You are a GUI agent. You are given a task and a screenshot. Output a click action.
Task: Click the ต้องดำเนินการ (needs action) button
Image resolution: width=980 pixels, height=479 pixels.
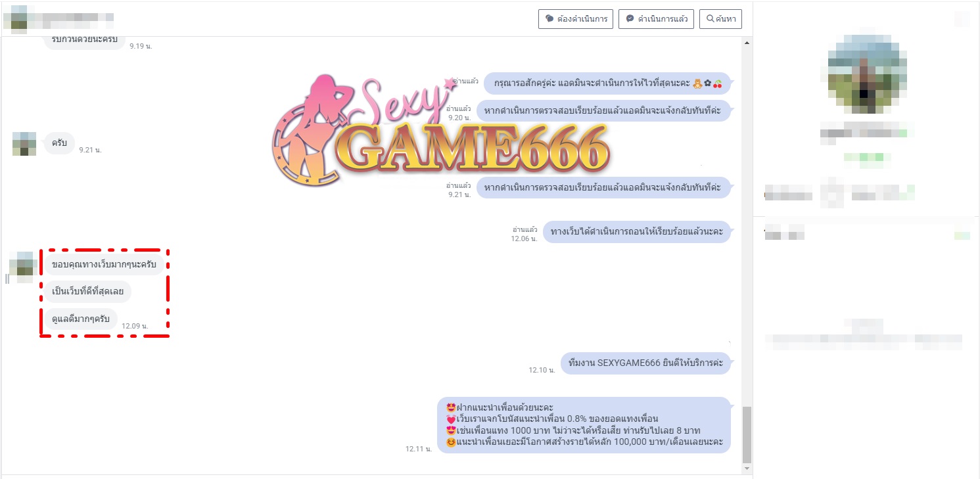point(575,19)
